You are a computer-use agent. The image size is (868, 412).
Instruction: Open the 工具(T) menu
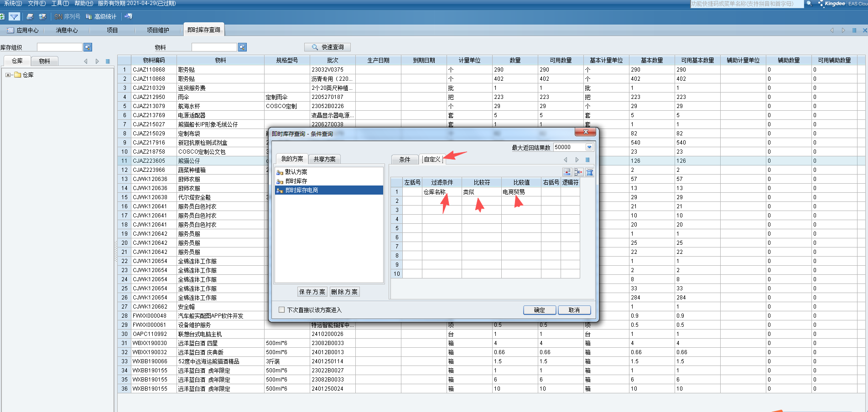[60, 4]
